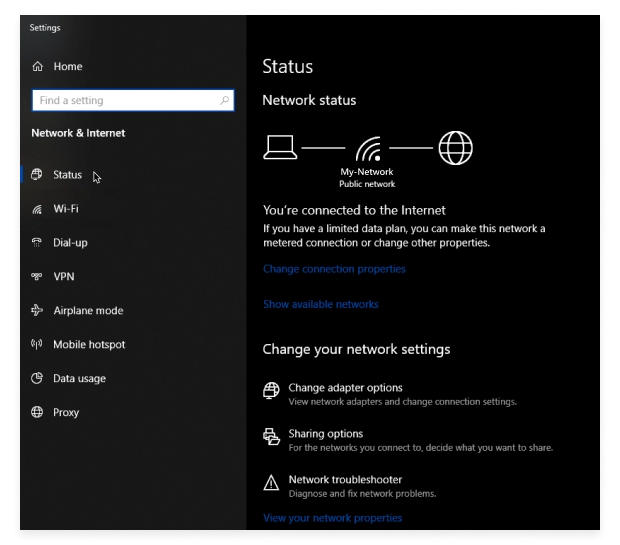Click the Dial-up phone icon
The image size is (620, 545).
[x=38, y=243]
